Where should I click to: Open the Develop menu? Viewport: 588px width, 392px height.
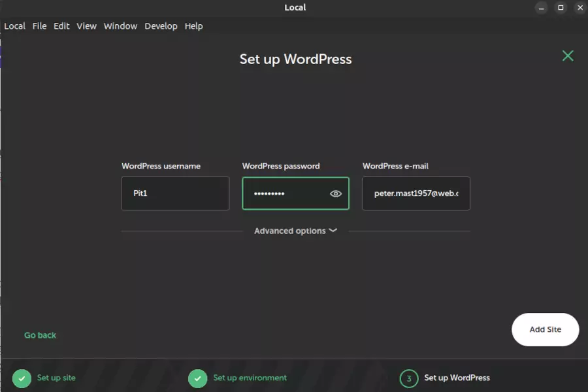tap(161, 26)
